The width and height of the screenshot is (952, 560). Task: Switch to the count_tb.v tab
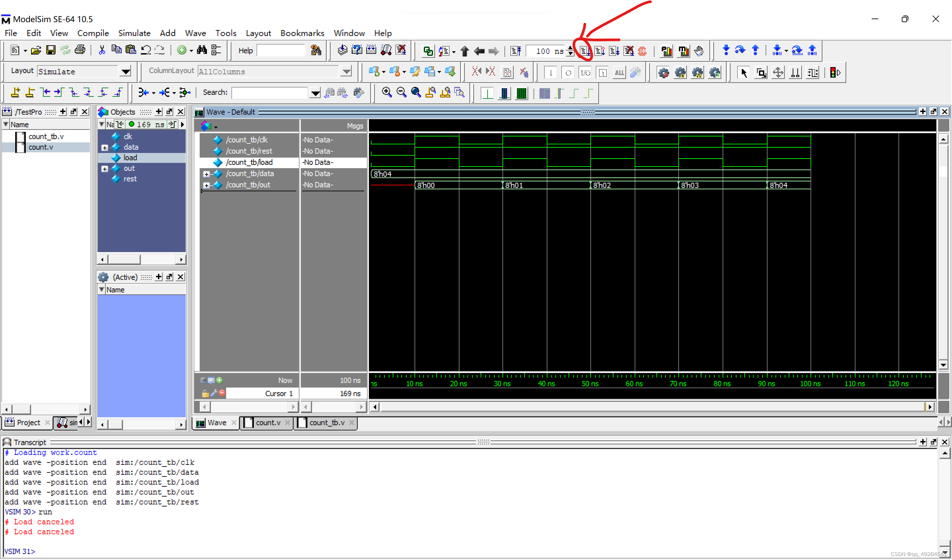click(327, 423)
